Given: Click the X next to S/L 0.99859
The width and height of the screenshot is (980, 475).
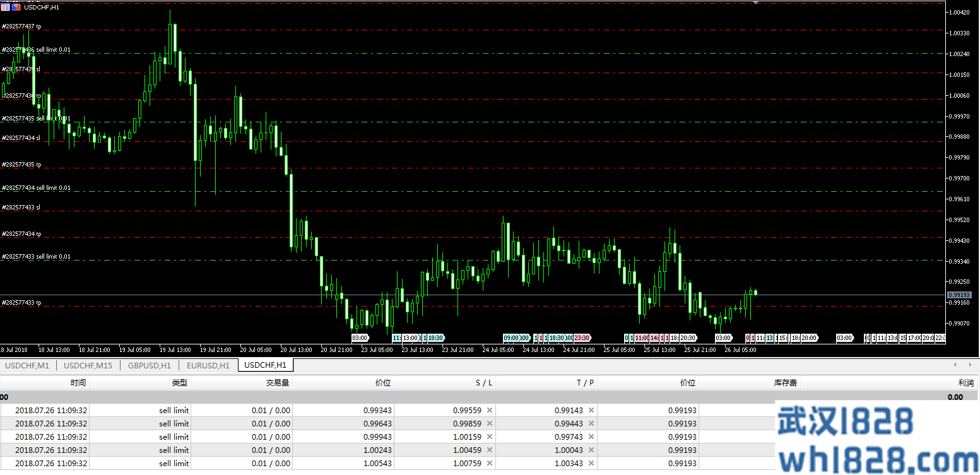Looking at the screenshot, I should pos(490,423).
